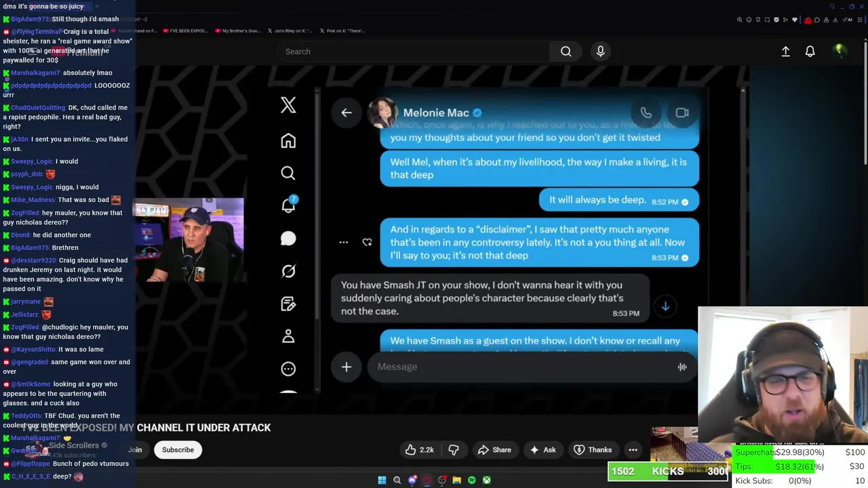Open more actions ellipsis beside Thanks

click(633, 450)
